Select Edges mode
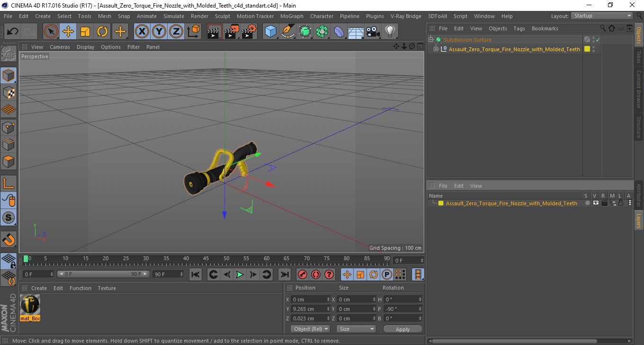This screenshot has width=644, height=345. click(9, 144)
